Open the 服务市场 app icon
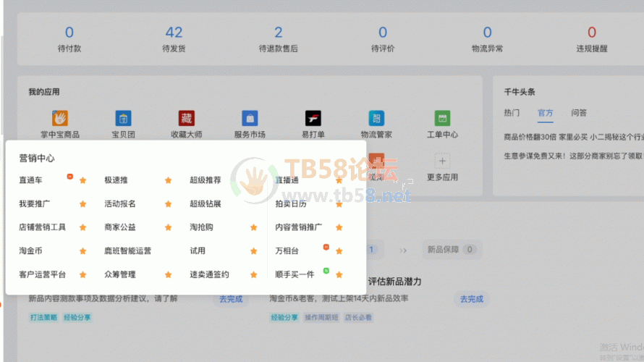Image resolution: width=644 pixels, height=362 pixels. coord(250,118)
